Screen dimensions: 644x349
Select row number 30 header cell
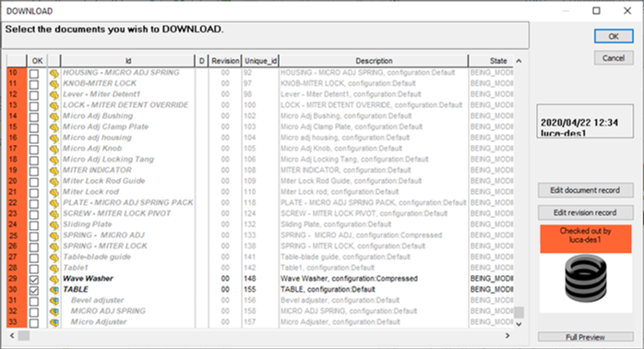(x=17, y=289)
